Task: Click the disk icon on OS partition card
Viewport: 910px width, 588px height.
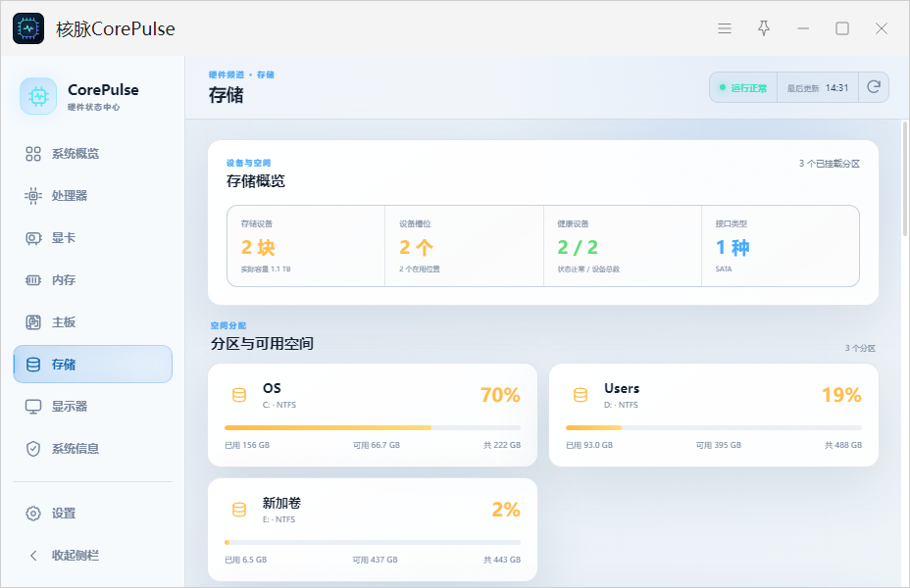Action: click(x=239, y=395)
